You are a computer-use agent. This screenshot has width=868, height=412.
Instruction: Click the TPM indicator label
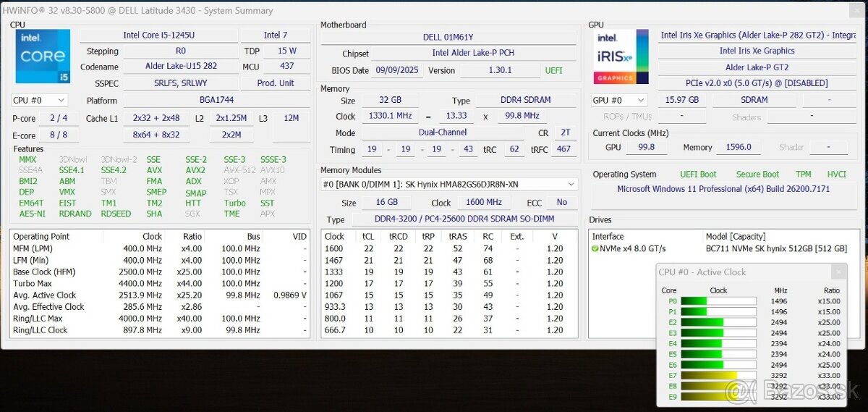[x=803, y=175]
